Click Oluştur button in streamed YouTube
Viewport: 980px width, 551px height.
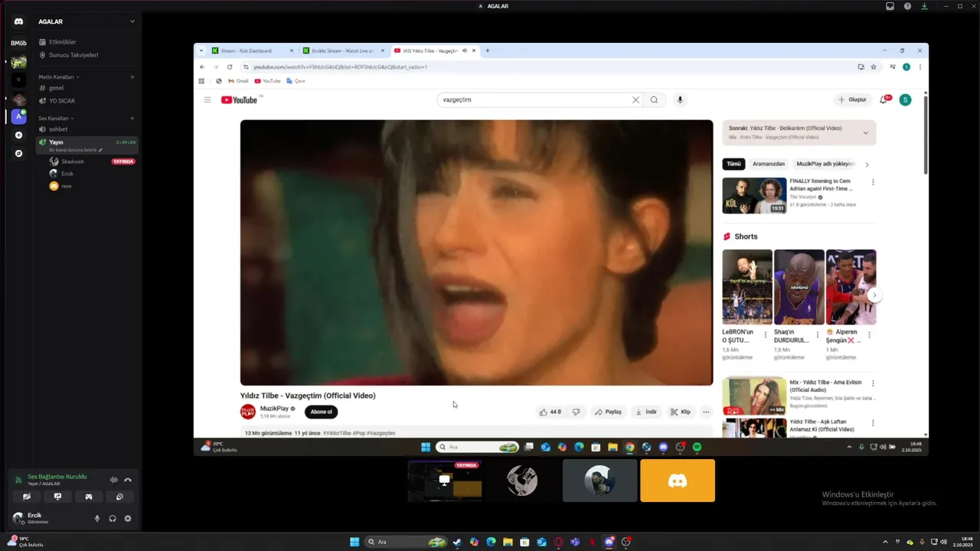tap(853, 99)
